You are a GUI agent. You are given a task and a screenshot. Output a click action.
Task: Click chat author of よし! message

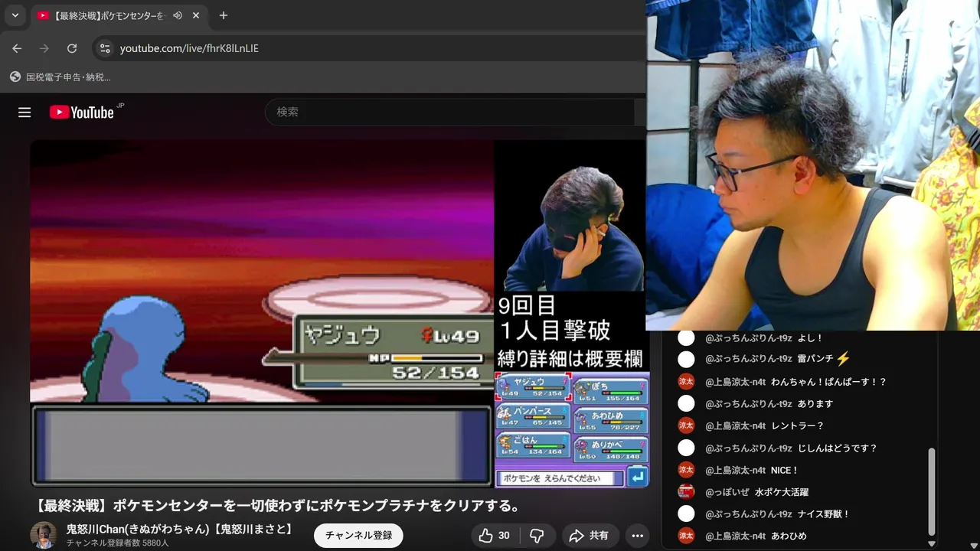748,337
